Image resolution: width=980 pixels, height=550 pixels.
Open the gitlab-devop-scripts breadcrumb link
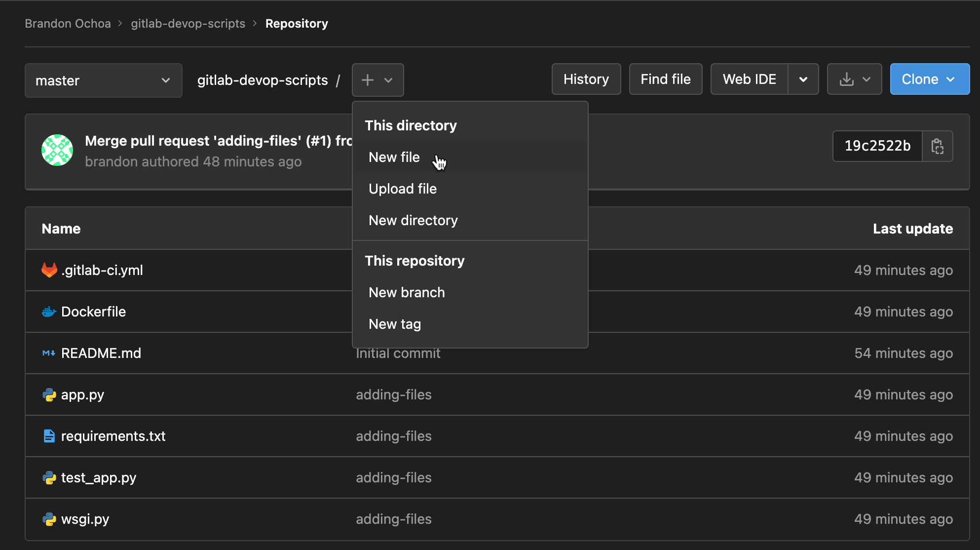(x=188, y=24)
